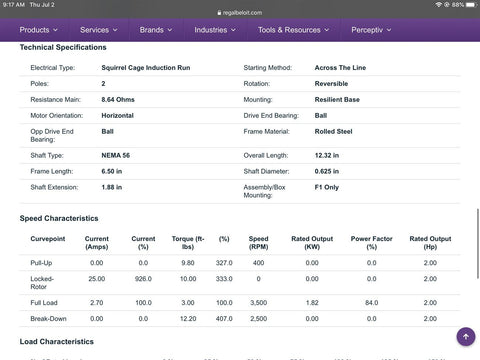Viewport: 480px width, 360px height.
Task: Select Locked-Rotor percent '926.0' cell
Action: click(143, 279)
